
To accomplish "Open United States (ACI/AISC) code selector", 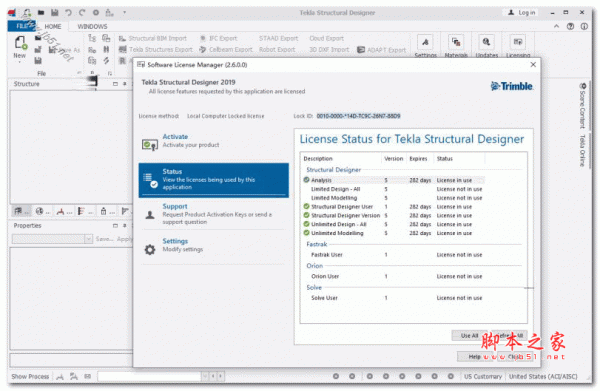I will pyautogui.click(x=543, y=376).
